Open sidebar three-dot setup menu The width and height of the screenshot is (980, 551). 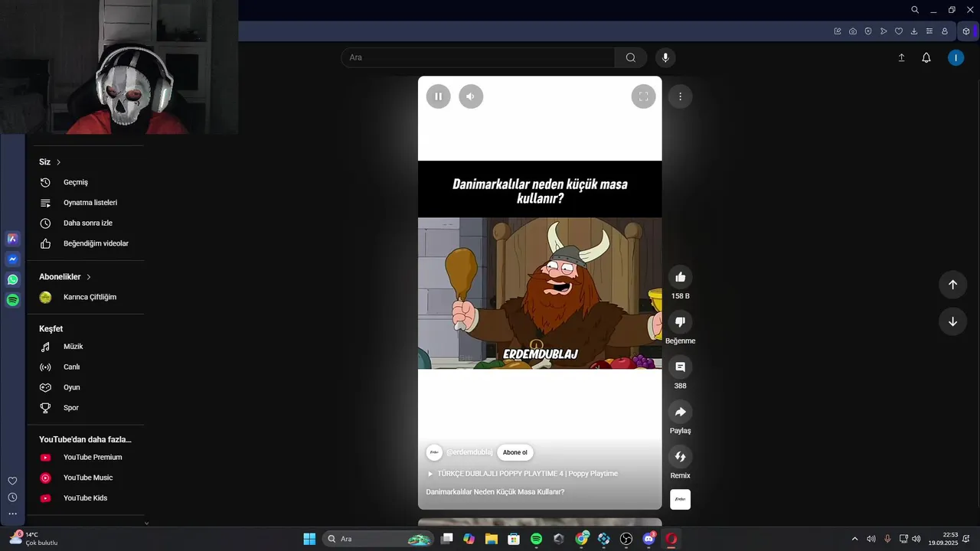[12, 514]
